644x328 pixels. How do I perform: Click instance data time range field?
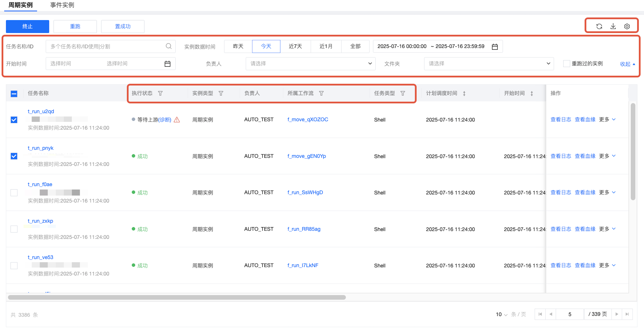438,46
